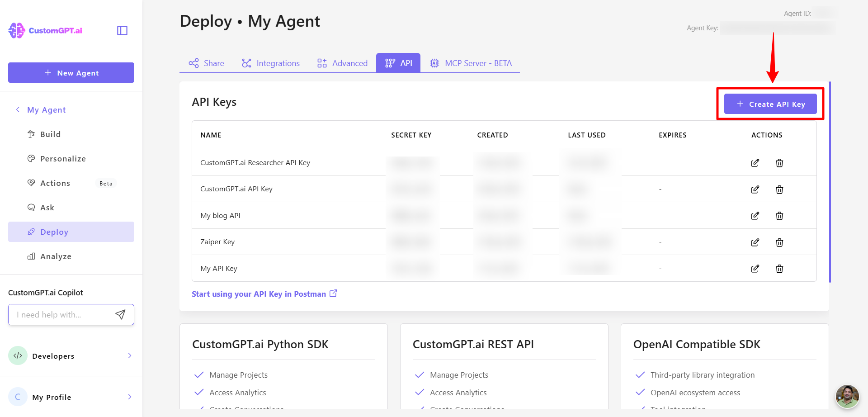This screenshot has width=868, height=417.
Task: Switch to the Integrations tab
Action: coord(271,63)
